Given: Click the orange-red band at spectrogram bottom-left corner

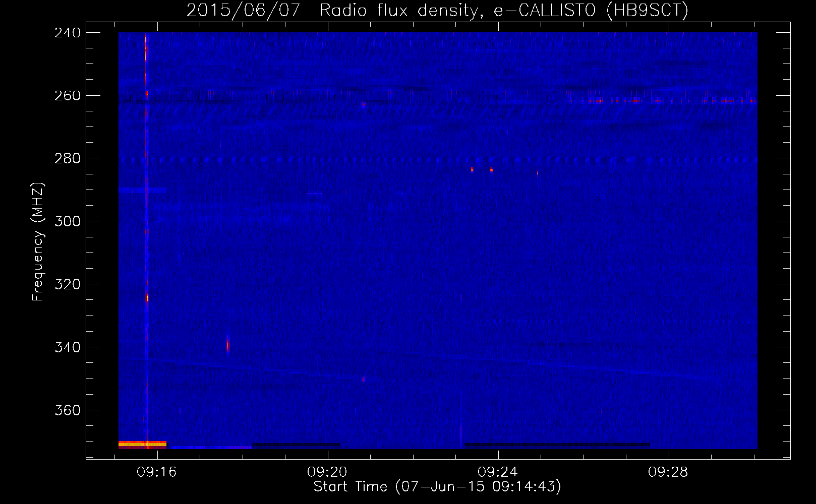Looking at the screenshot, I should [142, 445].
